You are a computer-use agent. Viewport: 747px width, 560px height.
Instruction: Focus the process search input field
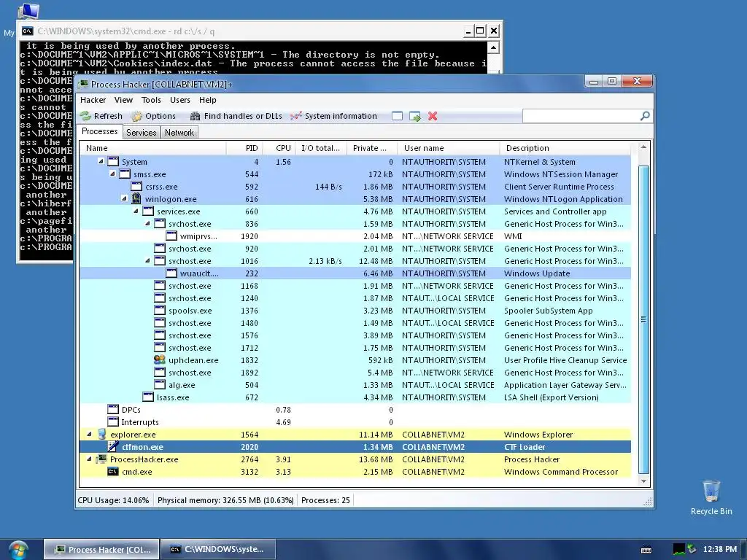581,116
